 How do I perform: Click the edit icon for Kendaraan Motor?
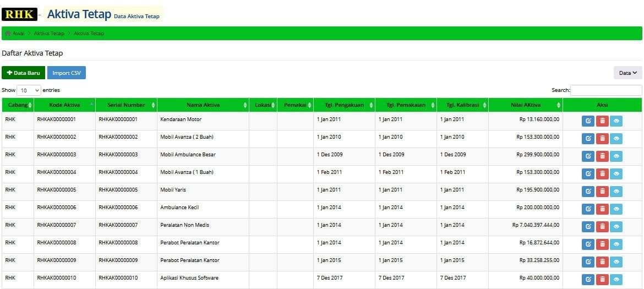click(x=588, y=121)
